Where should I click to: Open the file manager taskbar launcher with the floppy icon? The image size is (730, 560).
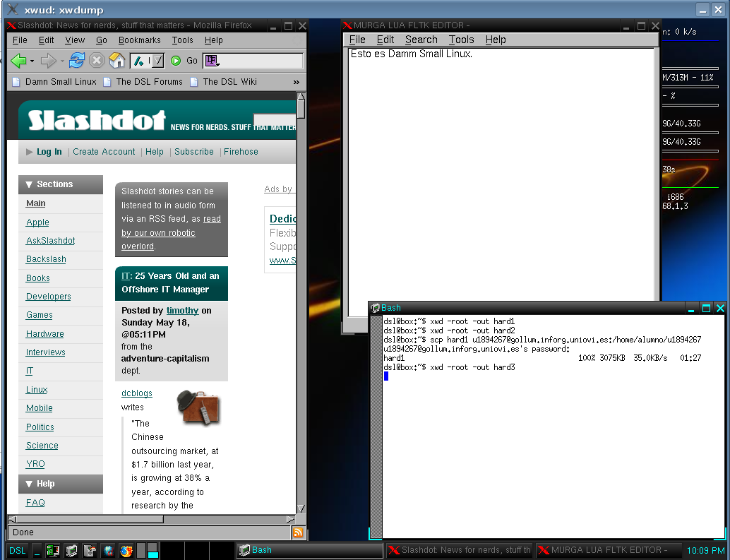pos(90,551)
